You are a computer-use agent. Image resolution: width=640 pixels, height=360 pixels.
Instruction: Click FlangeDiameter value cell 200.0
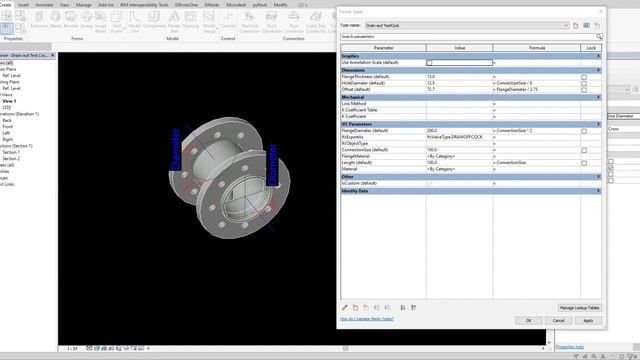[x=459, y=131]
